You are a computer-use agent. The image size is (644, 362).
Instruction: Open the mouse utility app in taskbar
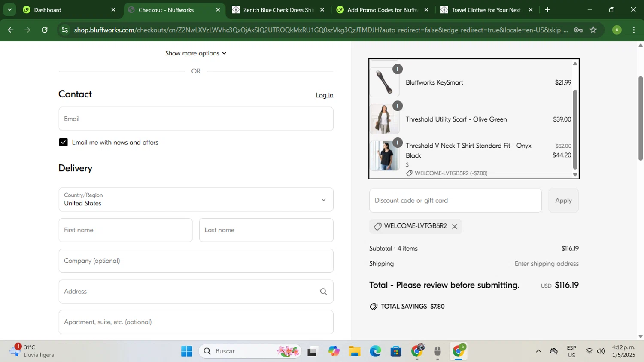[x=437, y=351]
